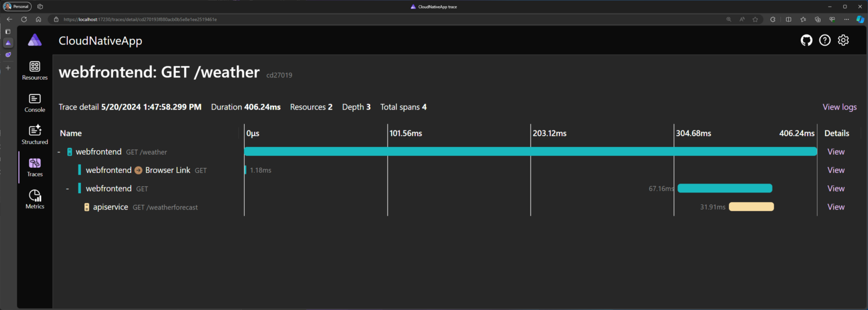Click the yellow apiservice timeline bar
The width and height of the screenshot is (868, 310).
coord(751,207)
